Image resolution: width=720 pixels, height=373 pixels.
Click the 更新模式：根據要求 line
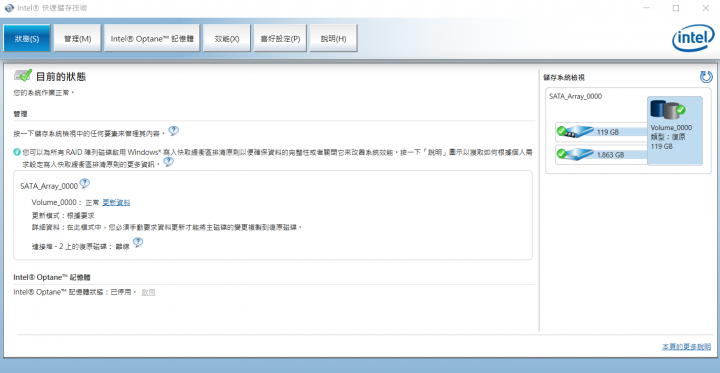click(x=63, y=215)
